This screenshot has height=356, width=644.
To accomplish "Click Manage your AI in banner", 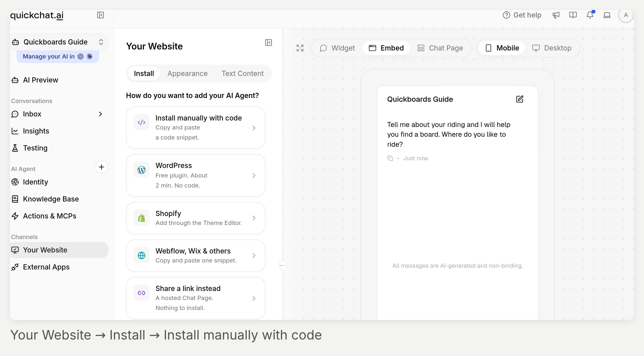I will [x=58, y=56].
